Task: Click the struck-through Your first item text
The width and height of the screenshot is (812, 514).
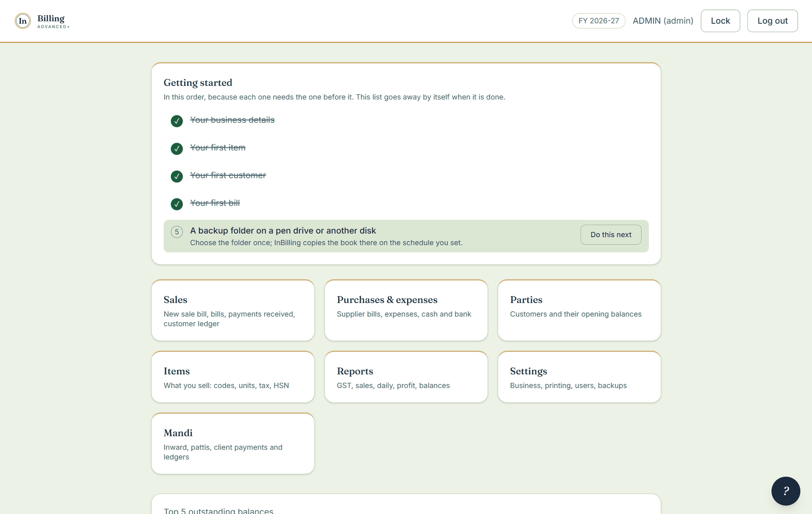Action: coord(218,147)
